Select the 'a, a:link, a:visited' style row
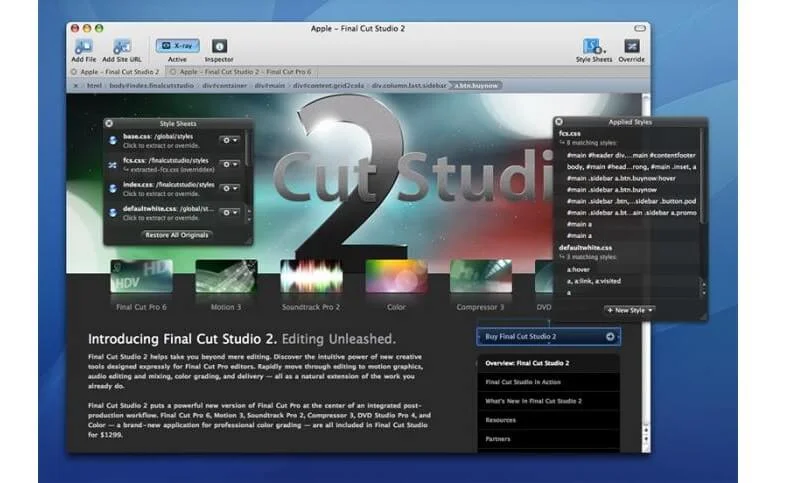785x483 pixels. 594,281
